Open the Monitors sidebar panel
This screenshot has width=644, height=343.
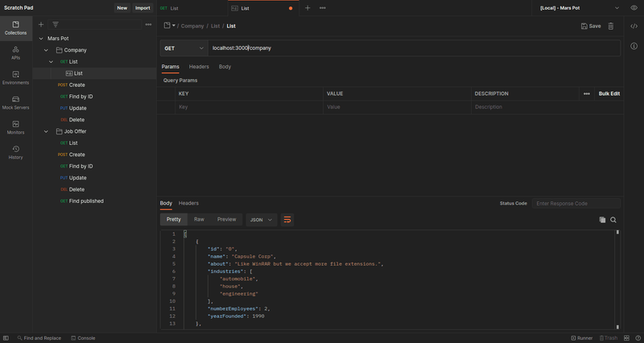15,128
